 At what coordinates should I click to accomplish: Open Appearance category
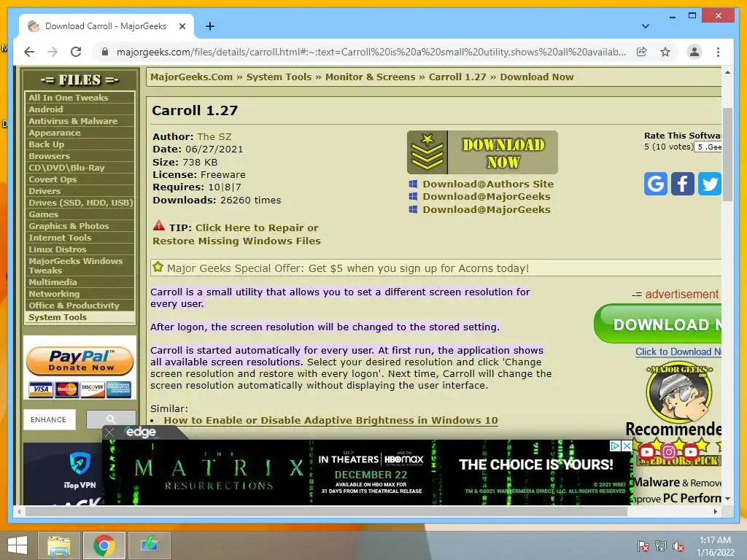80,133
